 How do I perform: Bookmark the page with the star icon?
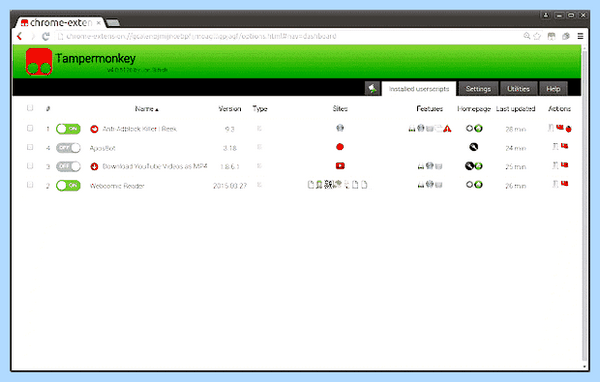coord(537,36)
